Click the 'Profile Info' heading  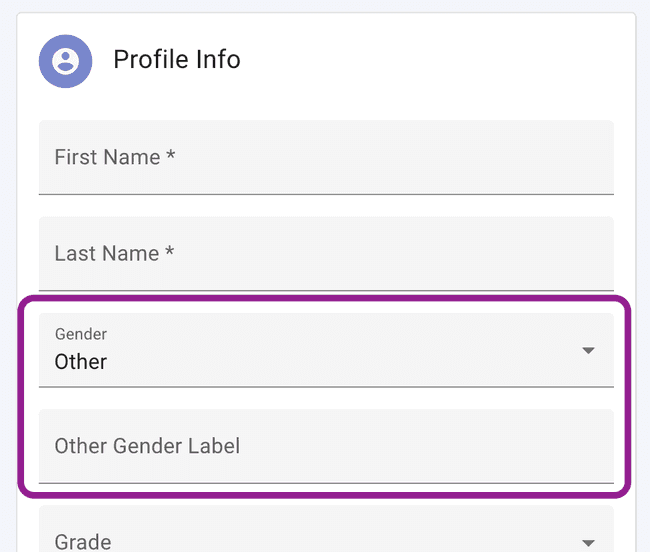pos(177,59)
